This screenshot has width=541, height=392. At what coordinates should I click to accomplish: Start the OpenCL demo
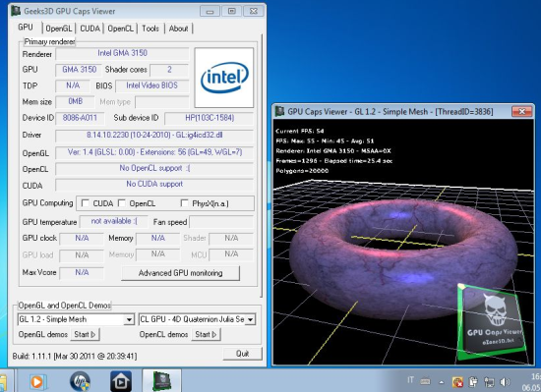[206, 334]
